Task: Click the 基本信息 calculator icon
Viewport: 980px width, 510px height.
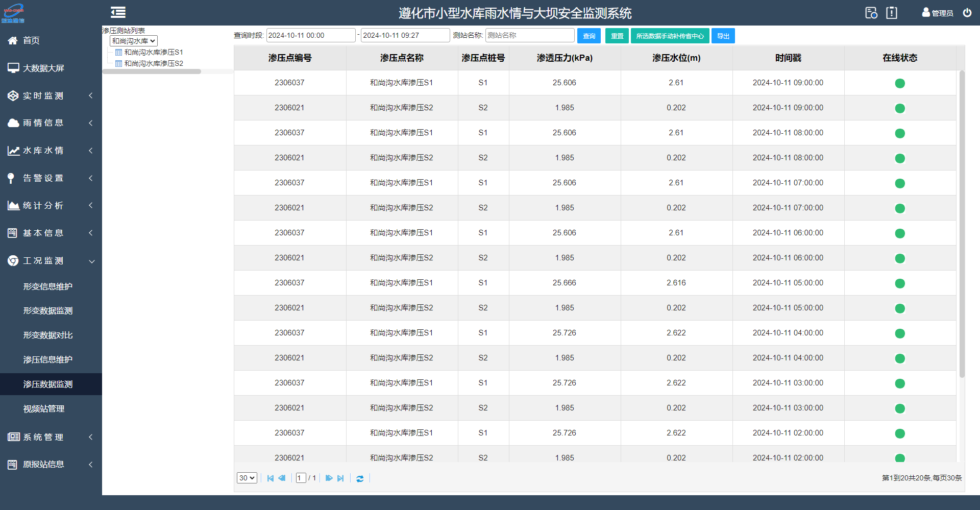Action: click(13, 233)
